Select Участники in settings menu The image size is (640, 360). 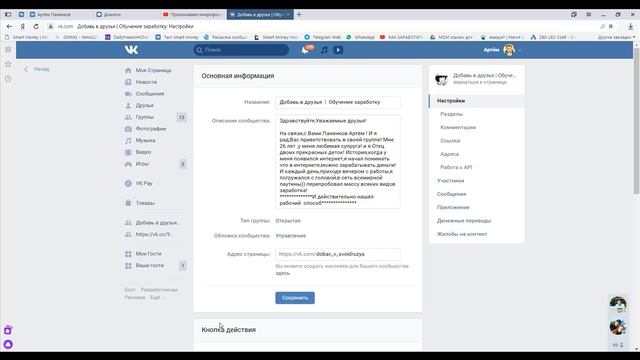pyautogui.click(x=451, y=181)
